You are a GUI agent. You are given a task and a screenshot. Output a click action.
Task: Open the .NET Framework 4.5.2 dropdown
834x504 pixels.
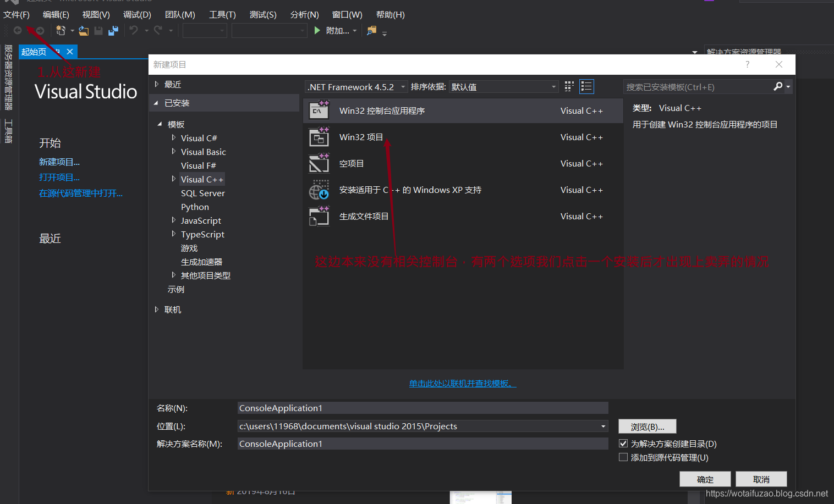click(356, 87)
